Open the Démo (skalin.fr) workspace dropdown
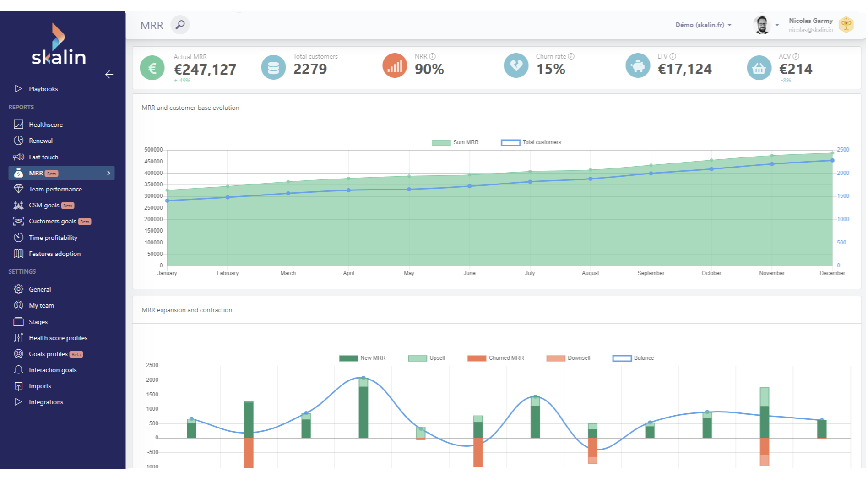Image resolution: width=868 pixels, height=488 pixels. click(x=703, y=25)
